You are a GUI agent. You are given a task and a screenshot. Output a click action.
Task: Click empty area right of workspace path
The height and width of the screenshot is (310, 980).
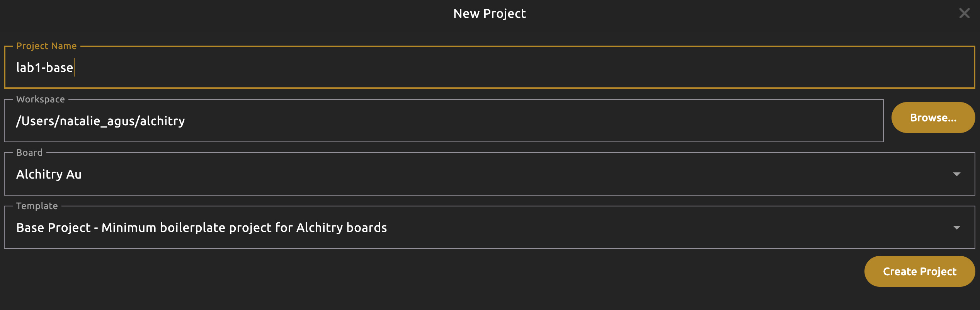tap(541, 121)
